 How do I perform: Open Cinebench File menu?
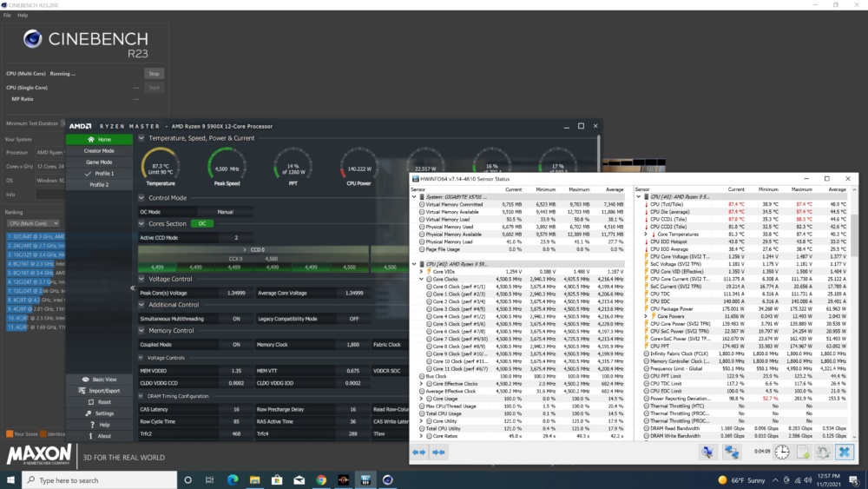coord(7,15)
